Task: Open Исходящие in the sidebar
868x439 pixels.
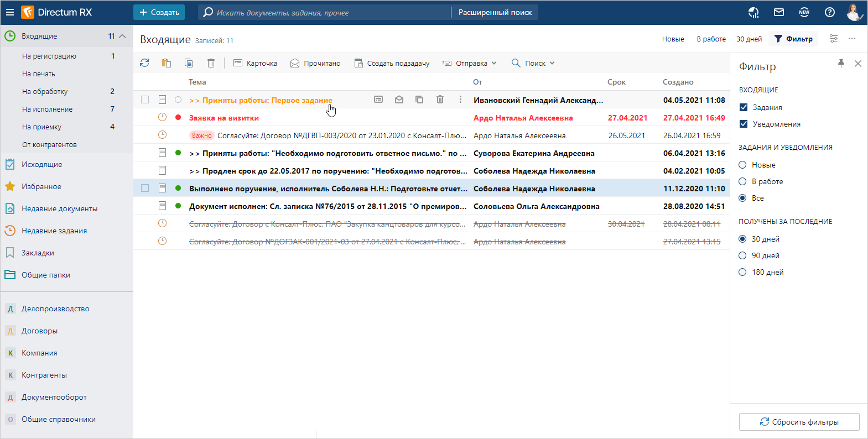Action: [x=41, y=164]
